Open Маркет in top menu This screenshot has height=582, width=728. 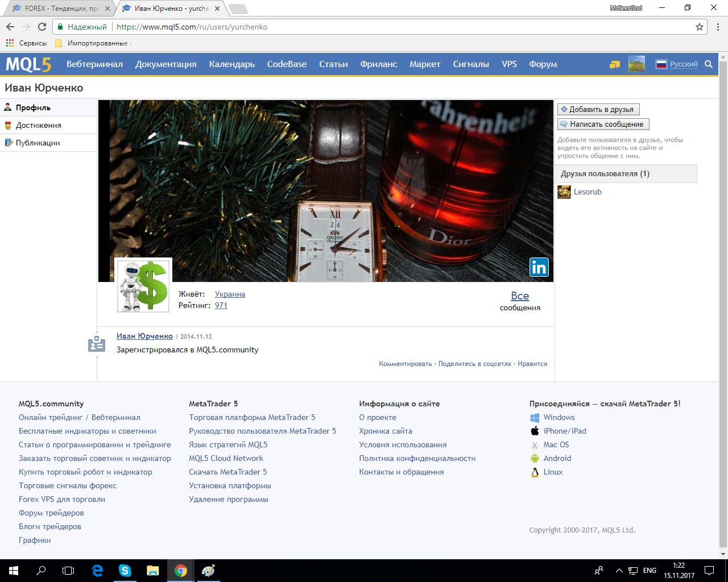click(x=425, y=64)
